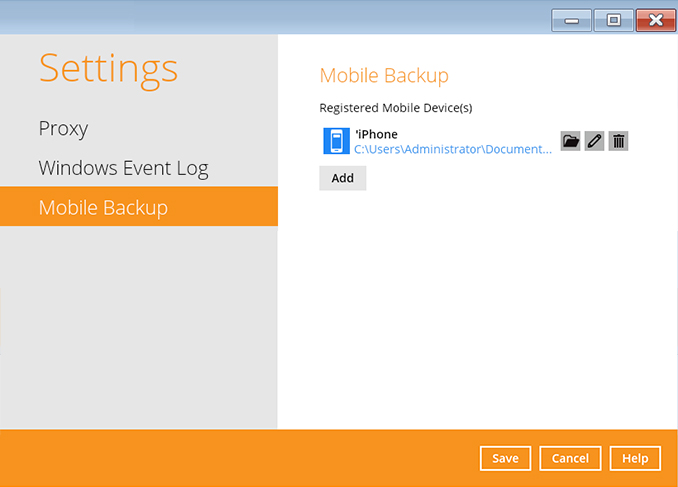Add a new mobile device
The height and width of the screenshot is (487, 678).
pyautogui.click(x=342, y=178)
